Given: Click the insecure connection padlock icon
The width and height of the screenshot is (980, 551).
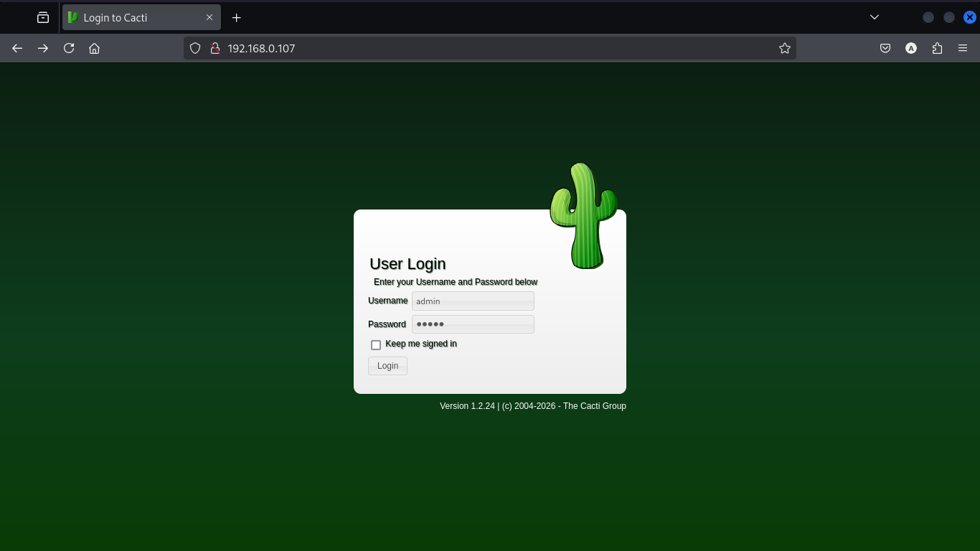Looking at the screenshot, I should point(214,48).
